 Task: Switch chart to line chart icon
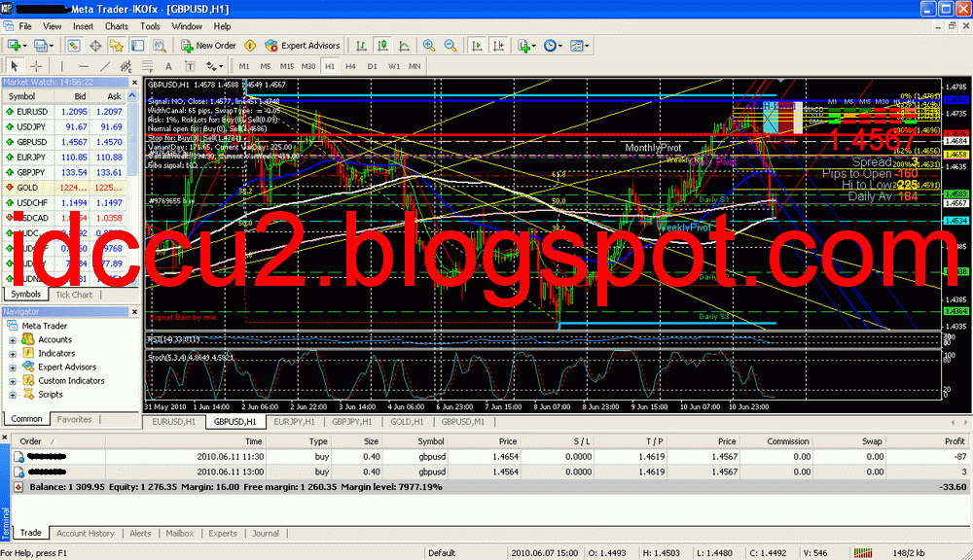(x=404, y=46)
